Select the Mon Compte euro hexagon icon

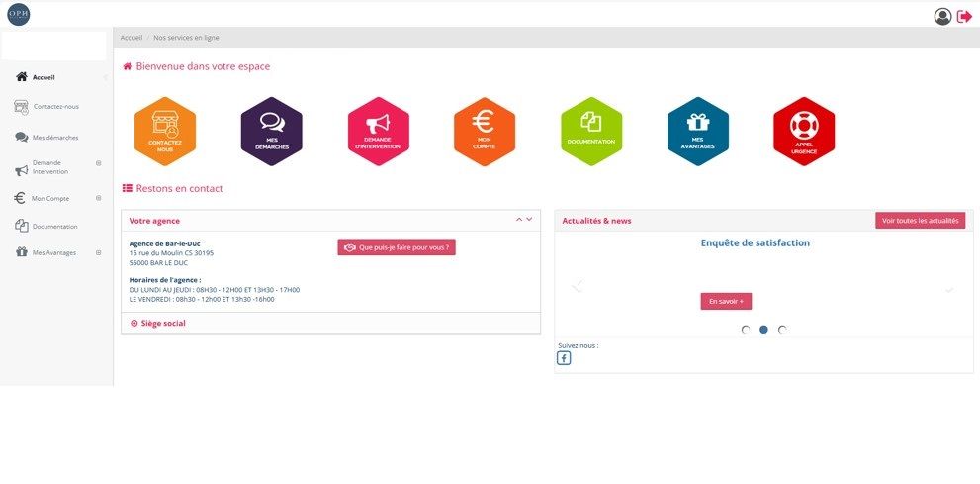485,132
